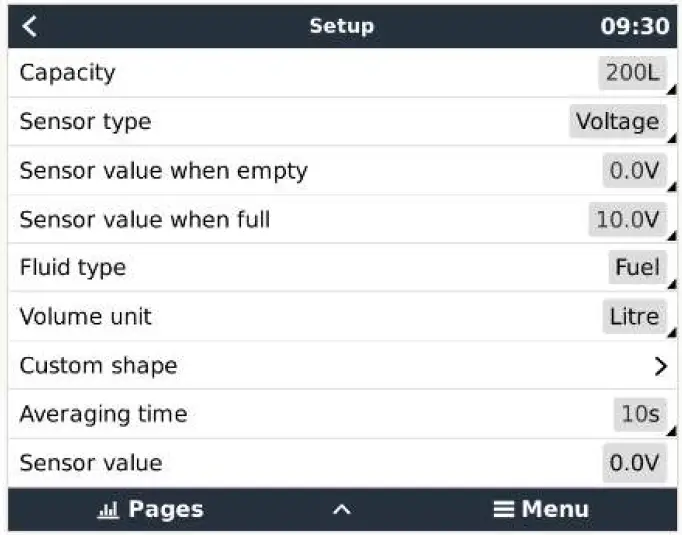Click the back arrow icon

(30, 27)
